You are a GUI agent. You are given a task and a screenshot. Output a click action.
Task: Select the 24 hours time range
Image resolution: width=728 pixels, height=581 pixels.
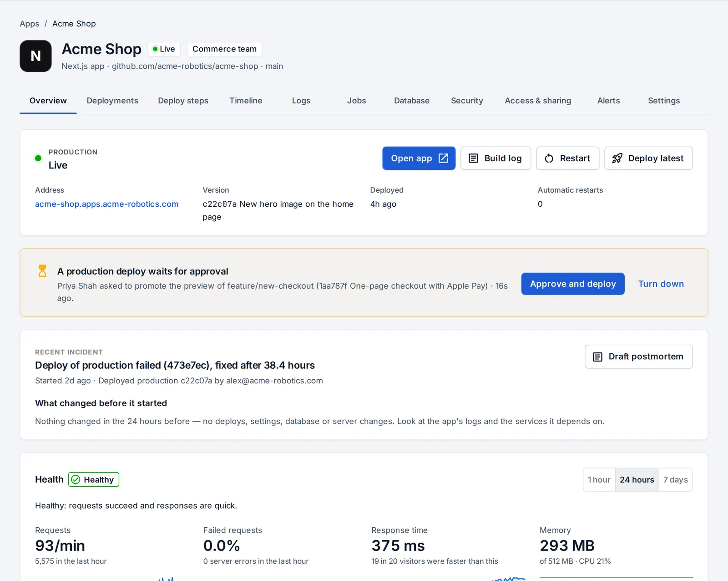pyautogui.click(x=637, y=480)
